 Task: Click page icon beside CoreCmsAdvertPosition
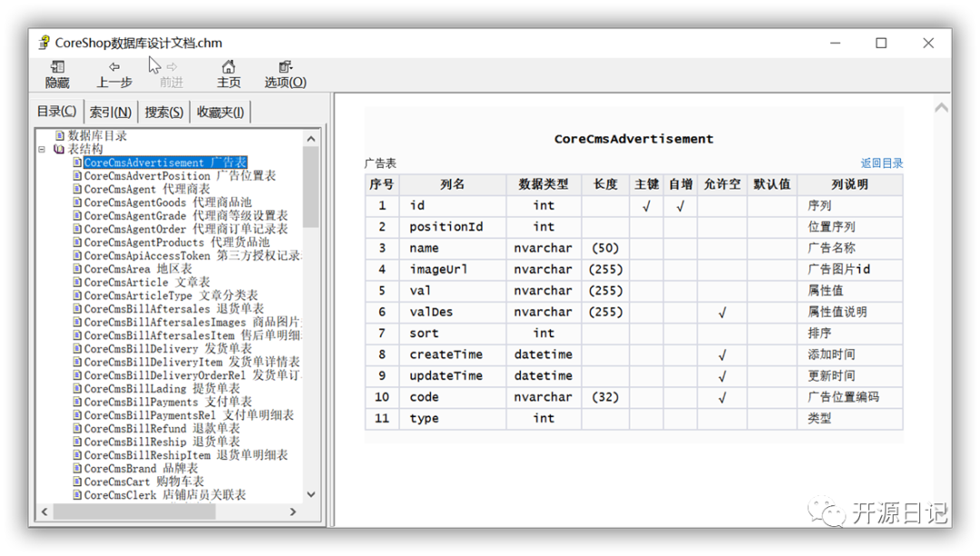77,176
